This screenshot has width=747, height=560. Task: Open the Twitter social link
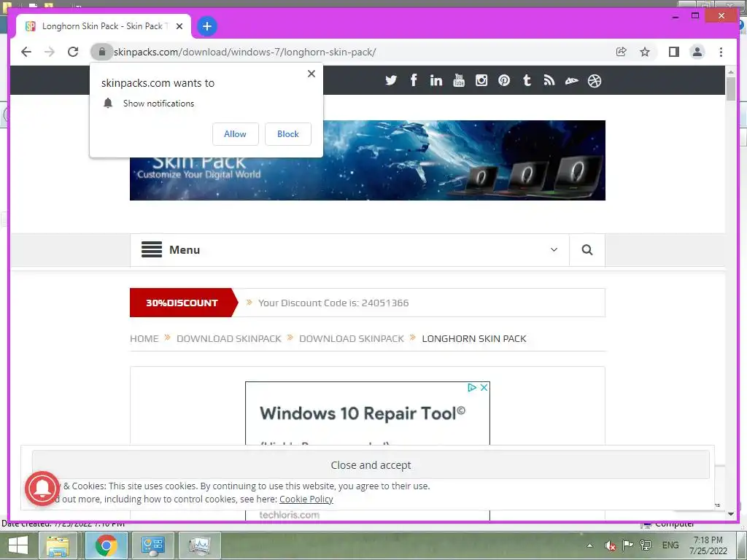coord(391,80)
